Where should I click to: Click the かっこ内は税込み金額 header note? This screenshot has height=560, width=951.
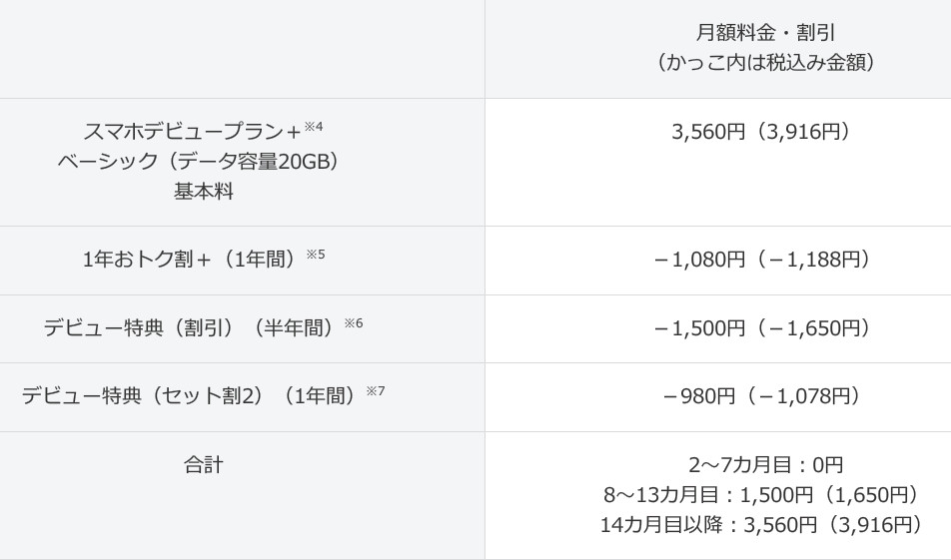pos(766,63)
